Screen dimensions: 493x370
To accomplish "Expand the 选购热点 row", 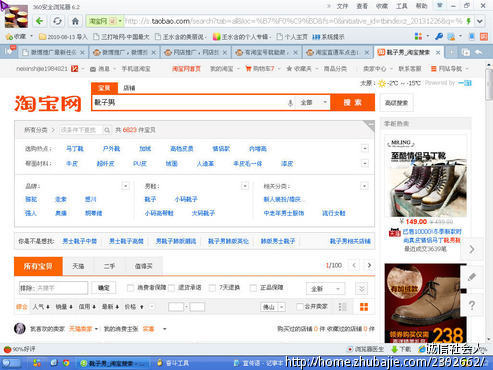I will pos(365,148).
